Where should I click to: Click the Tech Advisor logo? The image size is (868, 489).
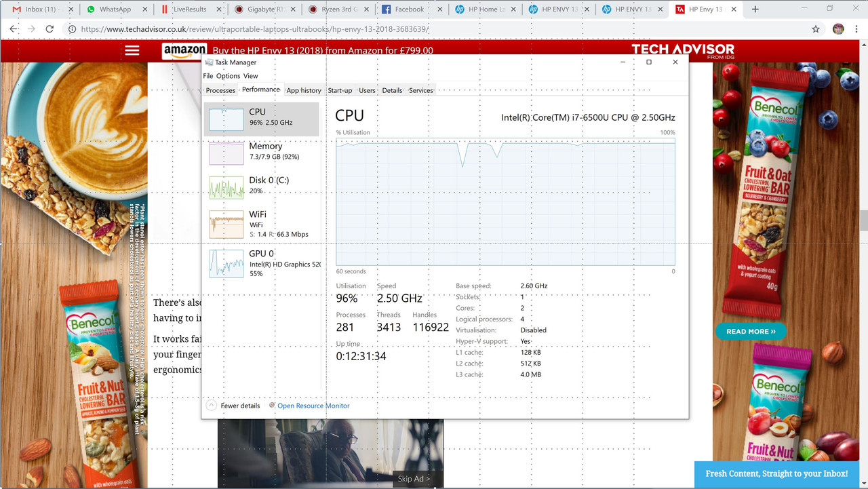tap(683, 50)
